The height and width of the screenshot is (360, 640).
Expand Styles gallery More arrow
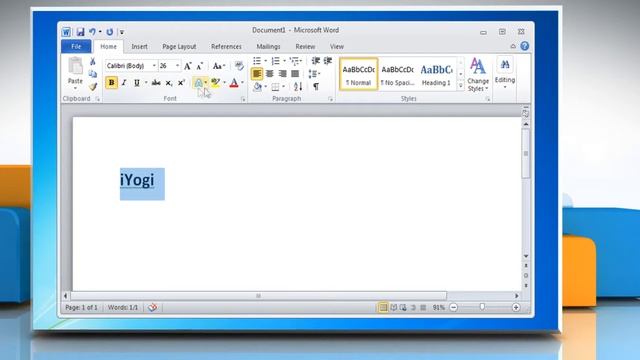[461, 86]
